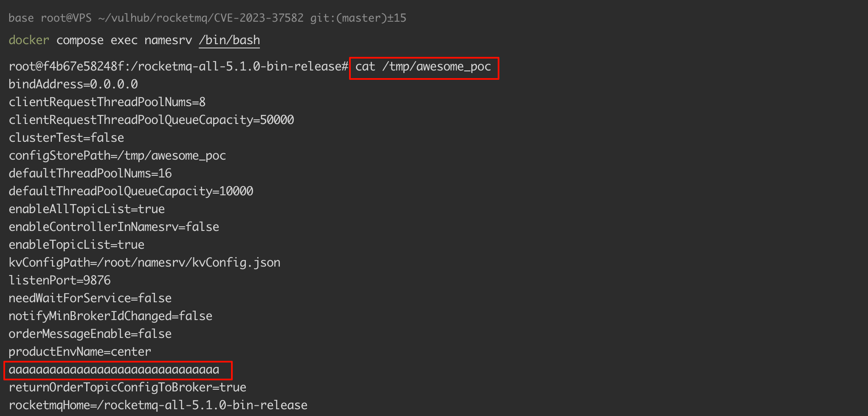Click the bindAddress=0.0.0.0 line
Viewport: 868px width, 416px height.
73,84
